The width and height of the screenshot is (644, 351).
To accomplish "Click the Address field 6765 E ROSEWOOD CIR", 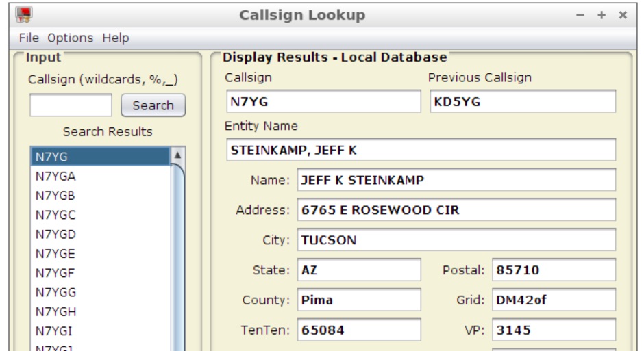I will coord(457,209).
